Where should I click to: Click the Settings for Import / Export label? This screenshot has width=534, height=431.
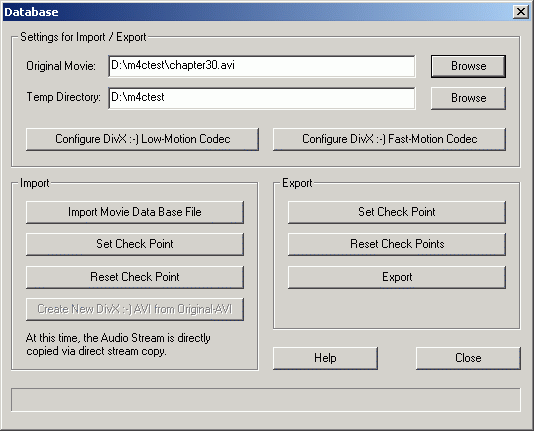[x=83, y=37]
